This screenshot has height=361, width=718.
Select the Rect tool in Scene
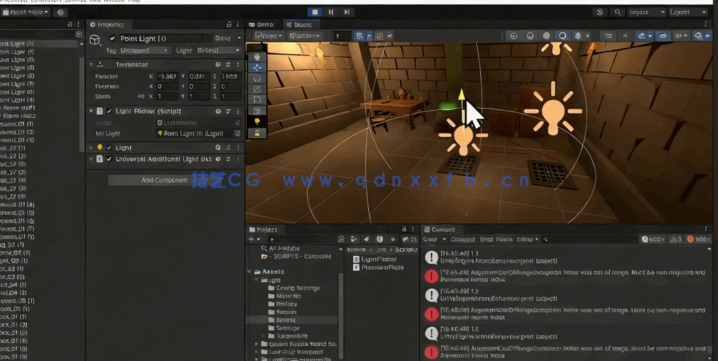click(x=257, y=100)
